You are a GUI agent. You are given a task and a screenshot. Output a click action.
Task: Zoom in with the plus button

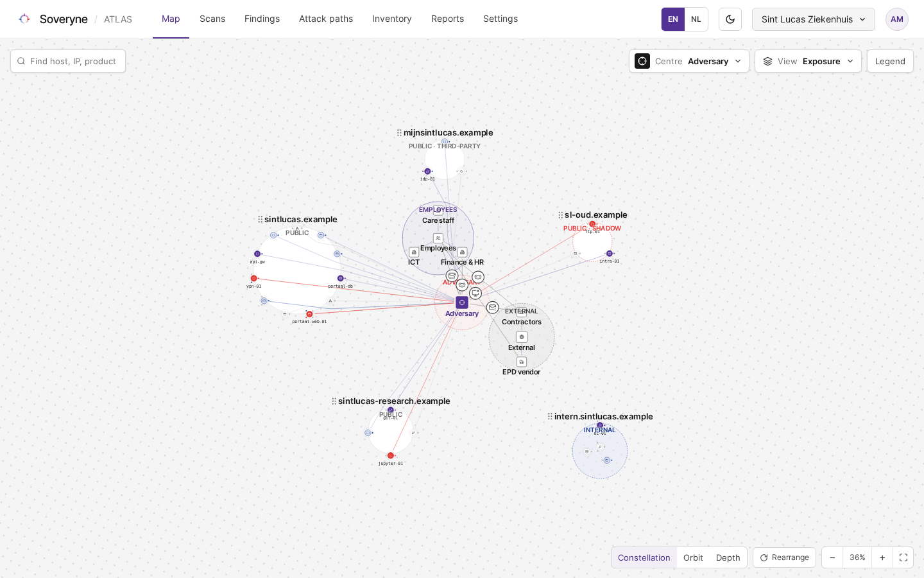click(x=882, y=557)
